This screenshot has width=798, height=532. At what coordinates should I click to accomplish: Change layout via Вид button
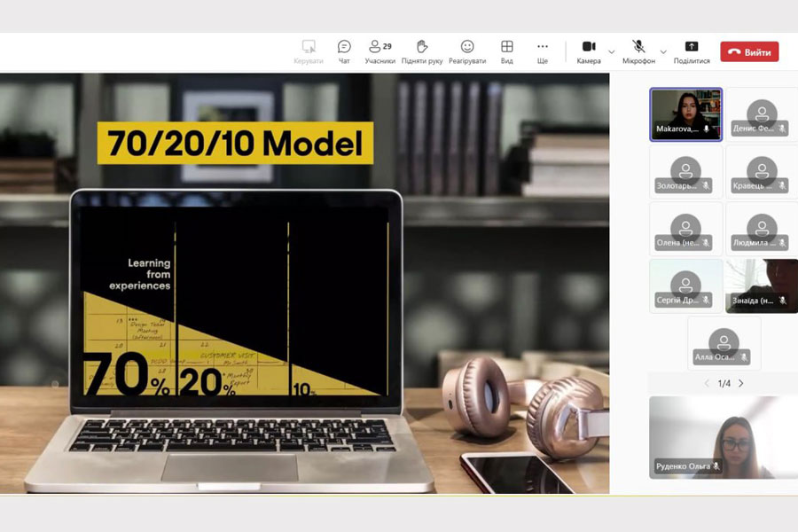pyautogui.click(x=507, y=52)
